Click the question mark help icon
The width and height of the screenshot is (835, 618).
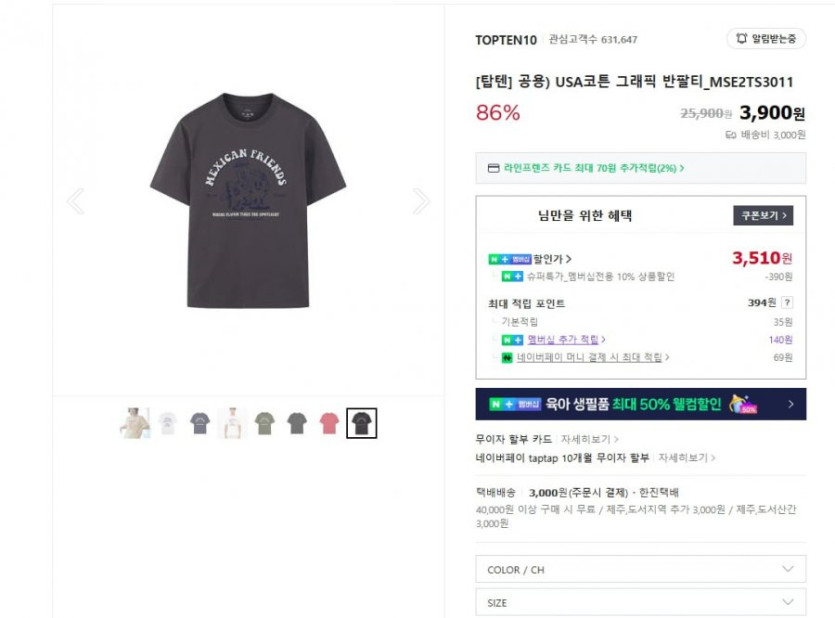coord(787,303)
